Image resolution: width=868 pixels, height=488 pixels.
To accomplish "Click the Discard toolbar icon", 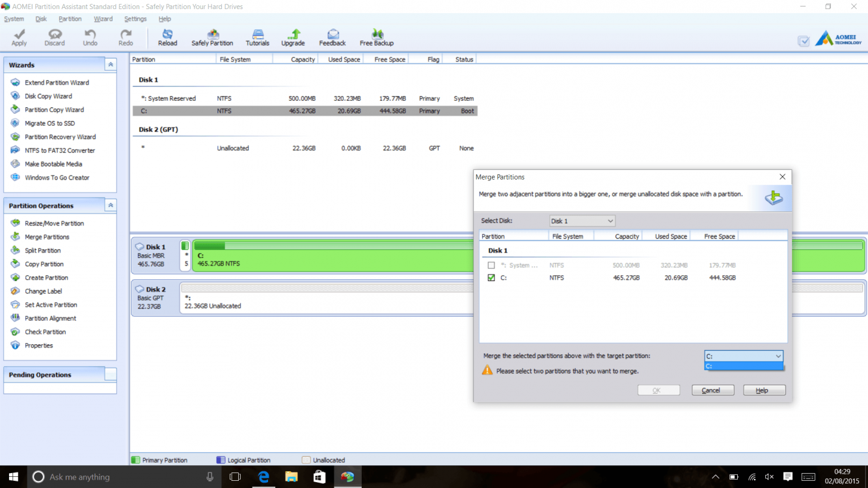I will point(55,37).
